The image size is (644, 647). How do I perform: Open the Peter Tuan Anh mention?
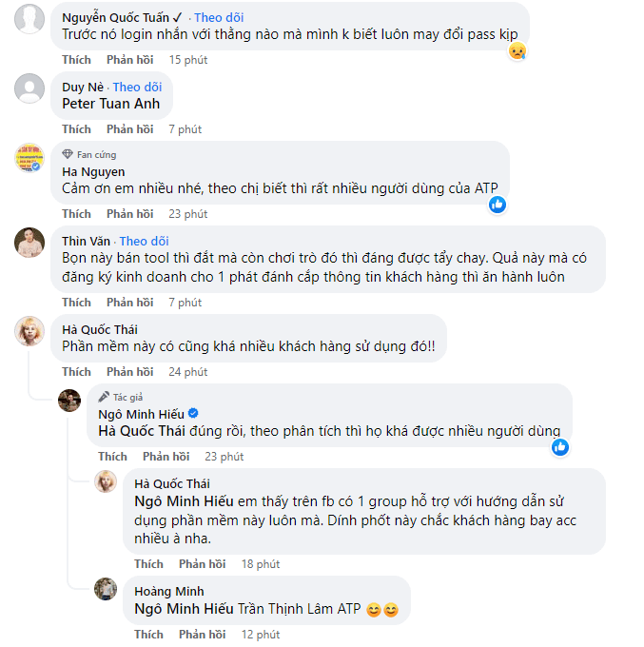pyautogui.click(x=111, y=104)
